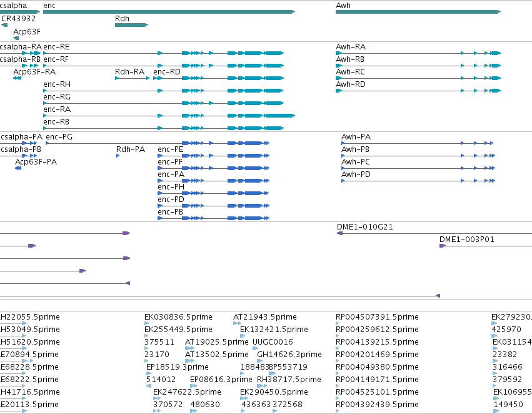
Task: Open EST label EK132421.5prime
Action: coord(274,330)
